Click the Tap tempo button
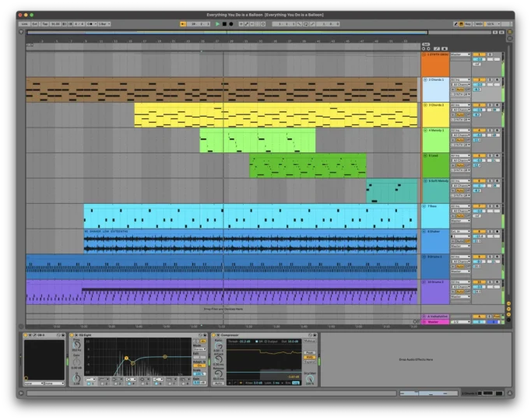Image resolution: width=531 pixels, height=420 pixels. 44,24
